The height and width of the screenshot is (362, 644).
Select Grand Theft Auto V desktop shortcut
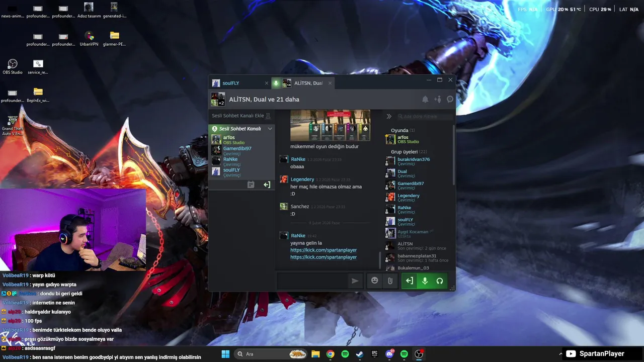(13, 126)
